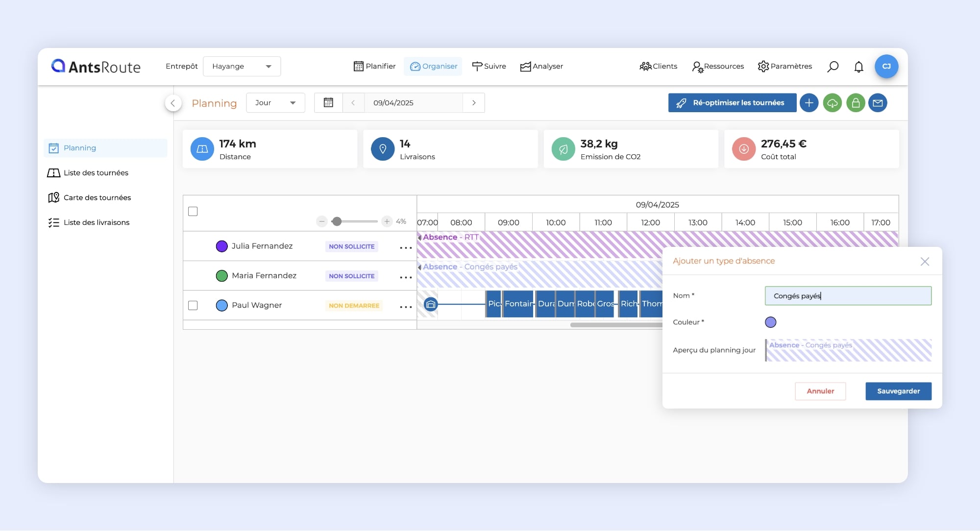The width and height of the screenshot is (980, 531).
Task: Click the Nom text field
Action: point(848,296)
